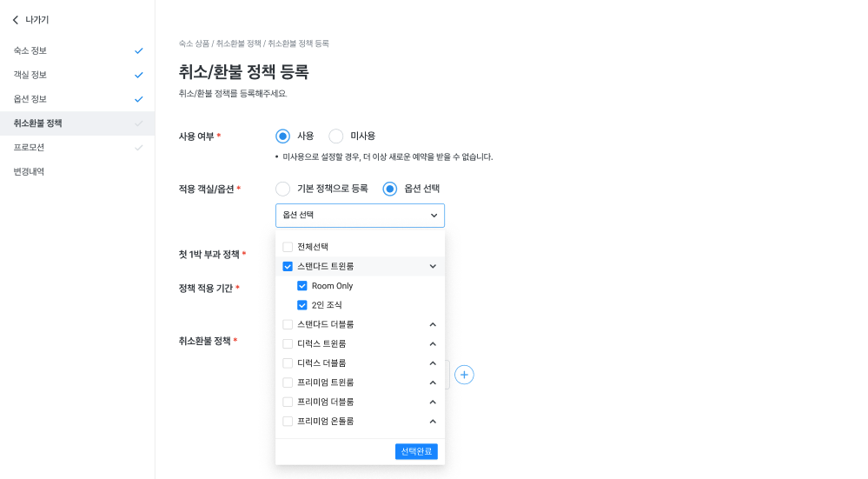Viewport: 868px width, 479px height.
Task: Open 변경내역 in the sidebar
Action: (29, 172)
